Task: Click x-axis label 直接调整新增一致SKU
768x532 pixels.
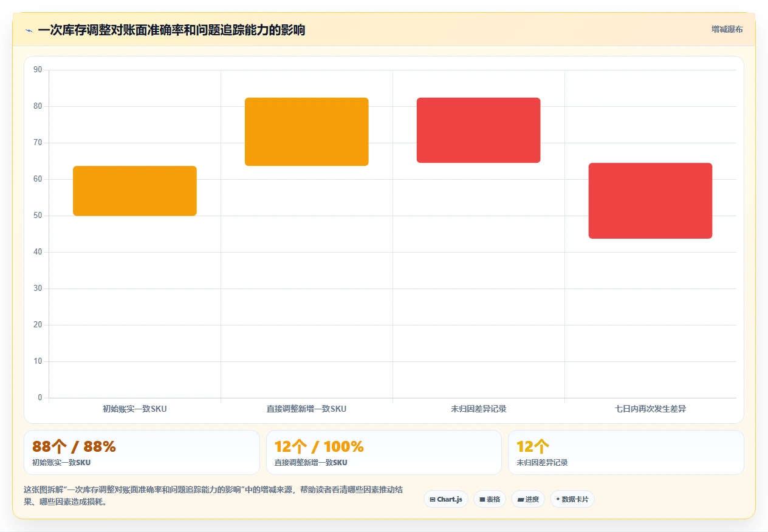Action: pos(307,409)
